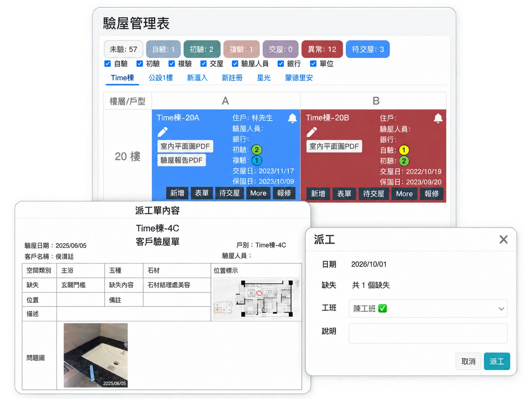The image size is (532, 399).
Task: Click 待交屋 on Time棟-20B card
Action: coord(373,194)
